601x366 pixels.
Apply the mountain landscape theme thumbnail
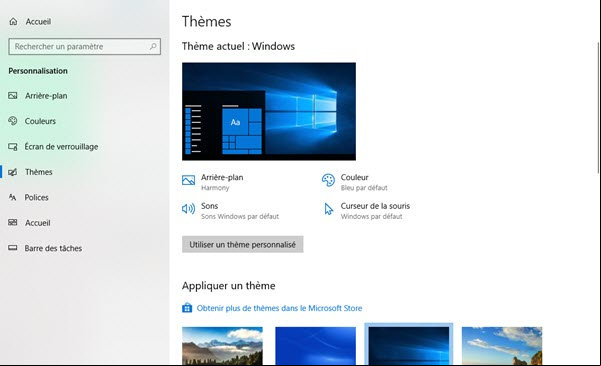coord(222,345)
